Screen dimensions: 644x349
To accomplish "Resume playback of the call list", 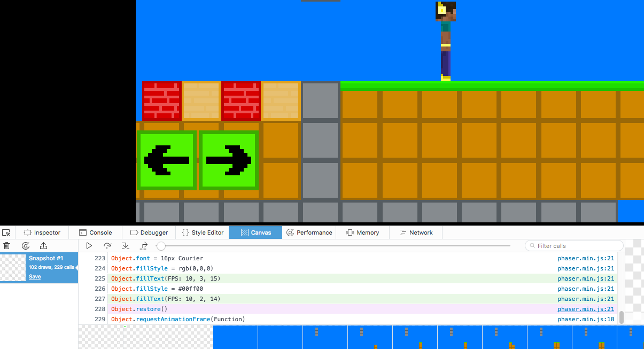I will pyautogui.click(x=89, y=246).
